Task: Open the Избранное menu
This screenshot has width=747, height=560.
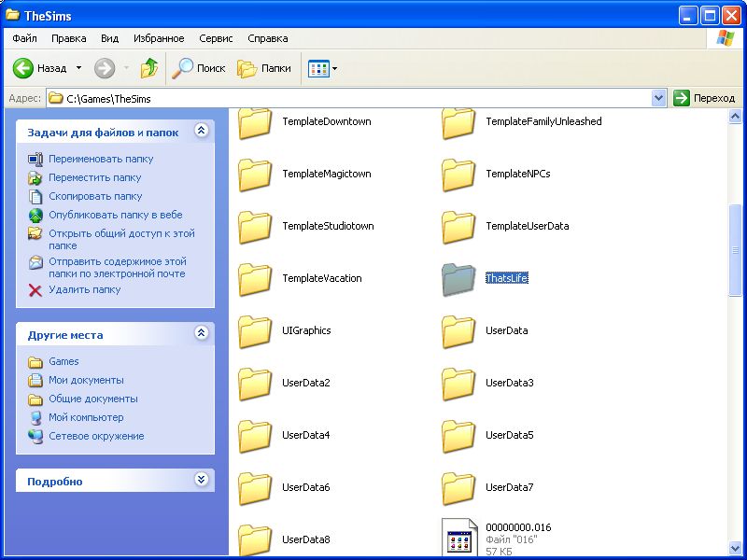Action: [159, 38]
